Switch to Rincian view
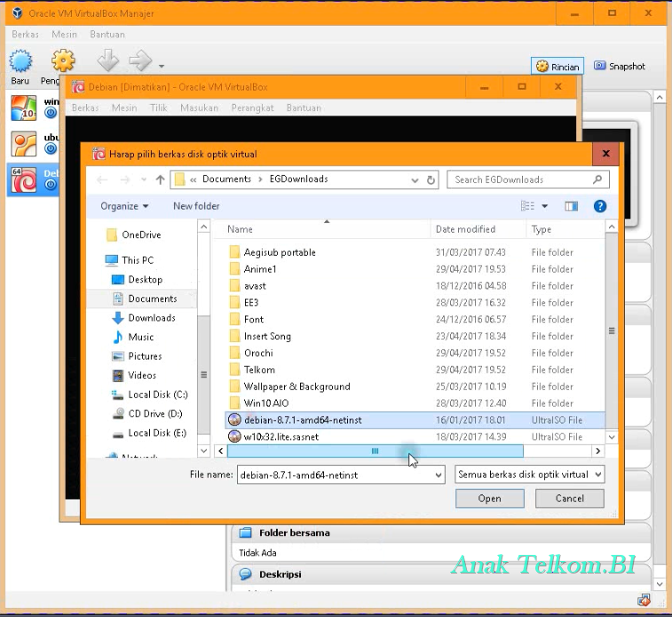Viewport: 672px width, 617px height. (557, 67)
